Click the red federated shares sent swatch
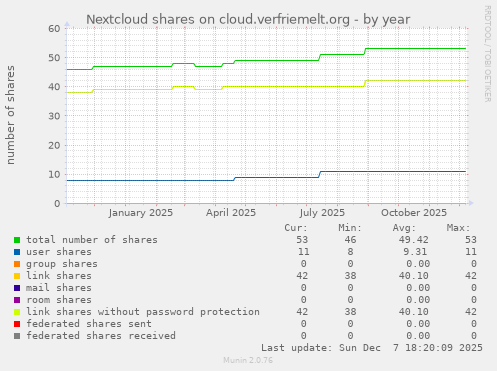The height and width of the screenshot is (371, 497). [x=17, y=324]
